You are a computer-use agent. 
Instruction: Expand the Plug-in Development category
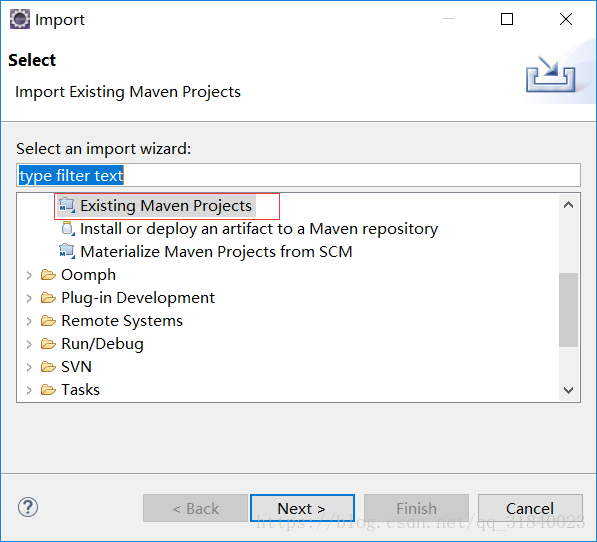tap(29, 298)
